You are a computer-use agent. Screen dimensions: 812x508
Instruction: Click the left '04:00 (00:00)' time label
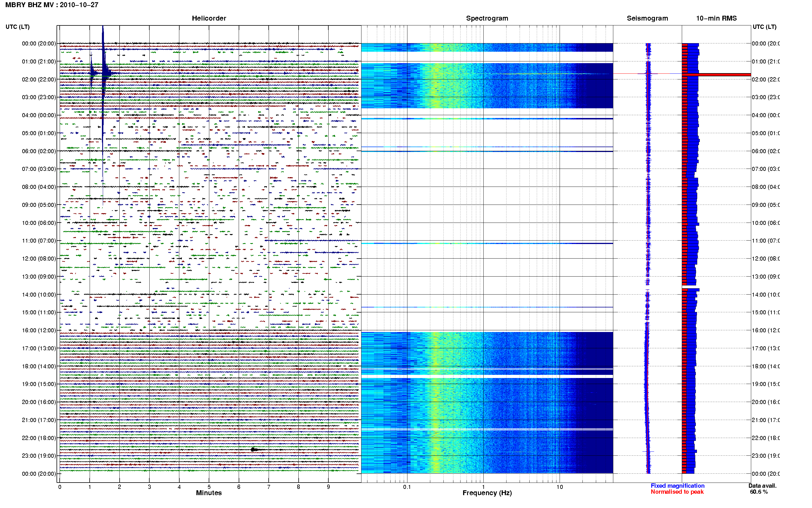[x=39, y=115]
